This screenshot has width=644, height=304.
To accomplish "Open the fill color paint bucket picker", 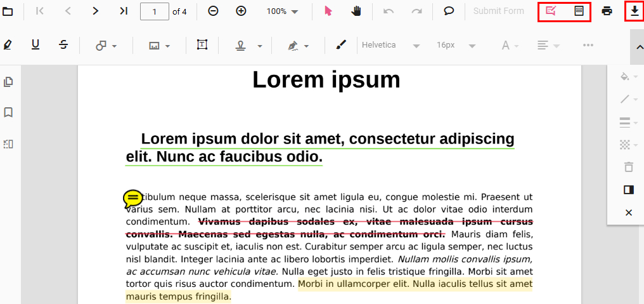I will (628, 77).
